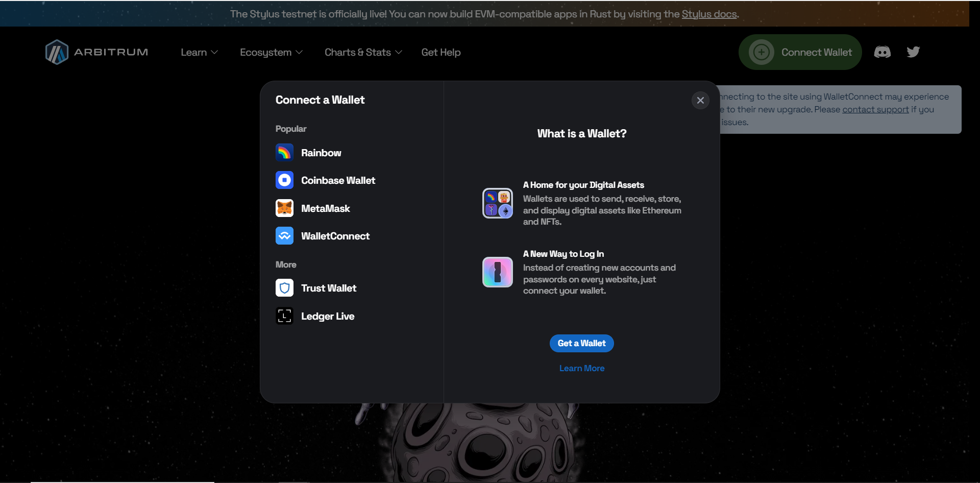Expand the Learn menu chevron
Image resolution: width=980 pixels, height=483 pixels.
pos(214,53)
